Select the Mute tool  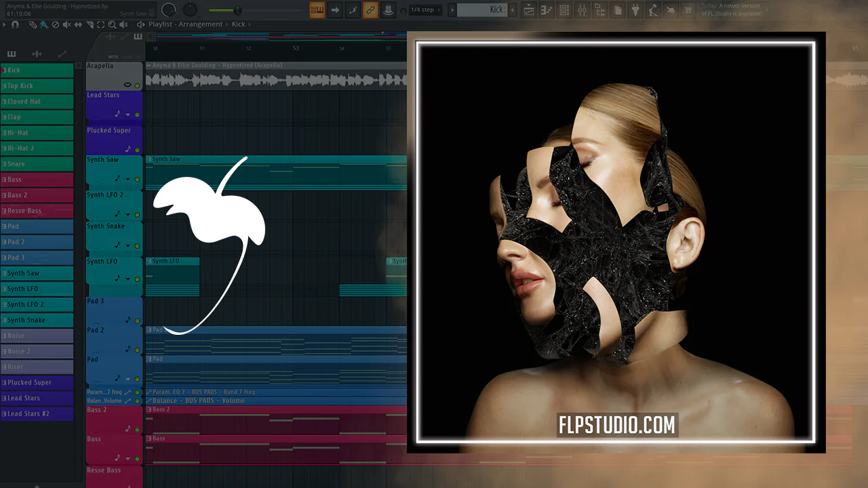[67, 24]
